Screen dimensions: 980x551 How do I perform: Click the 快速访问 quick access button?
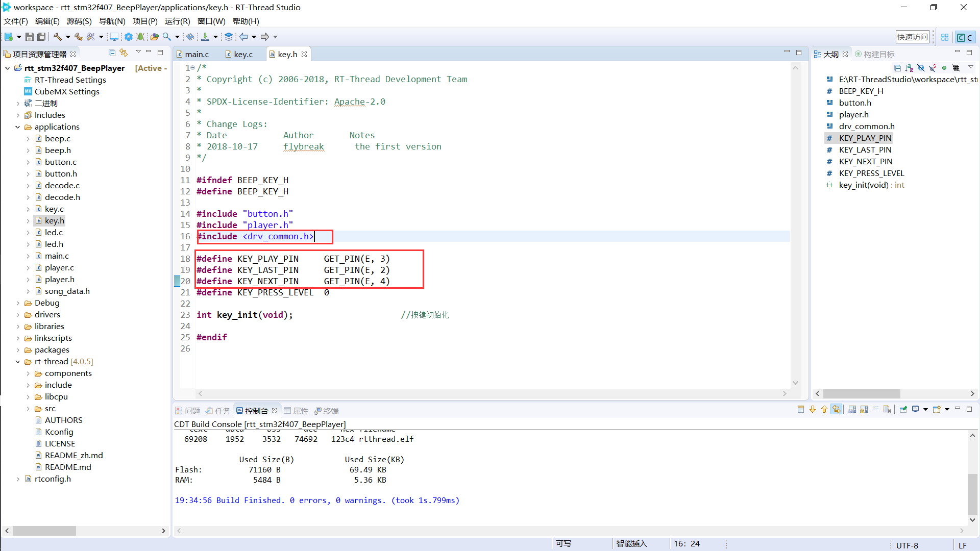tap(913, 36)
